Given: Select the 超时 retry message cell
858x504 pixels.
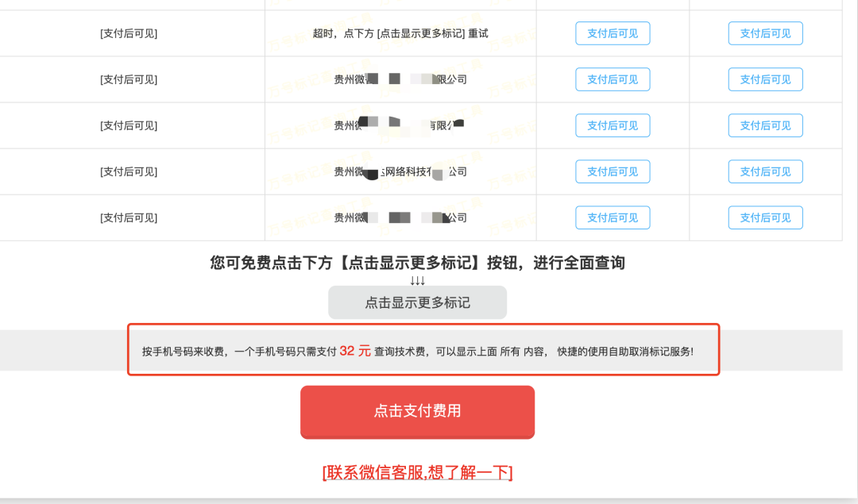Looking at the screenshot, I should (400, 33).
